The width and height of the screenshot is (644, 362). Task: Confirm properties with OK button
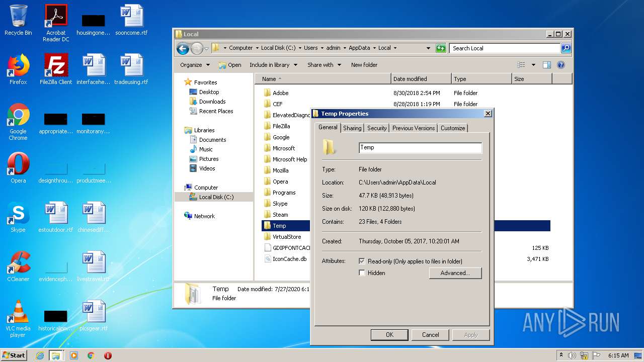(389, 335)
